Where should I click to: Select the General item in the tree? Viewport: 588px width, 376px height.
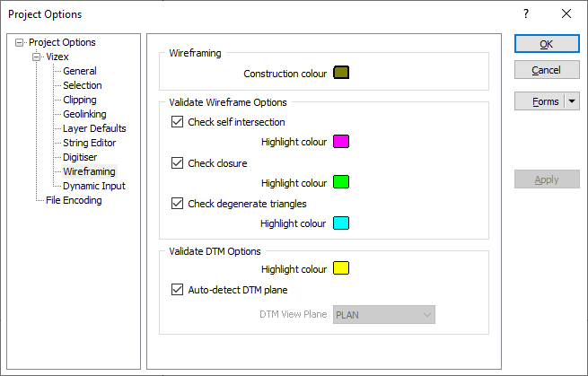[x=80, y=71]
